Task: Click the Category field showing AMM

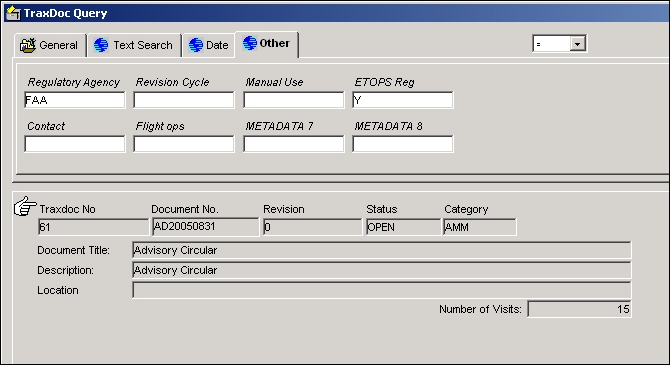Action: 479,227
